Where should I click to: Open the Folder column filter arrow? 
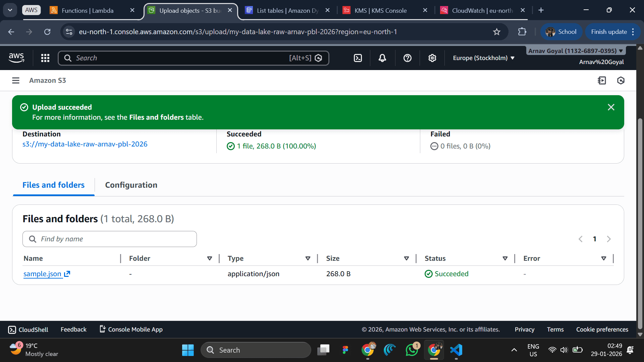[210, 258]
